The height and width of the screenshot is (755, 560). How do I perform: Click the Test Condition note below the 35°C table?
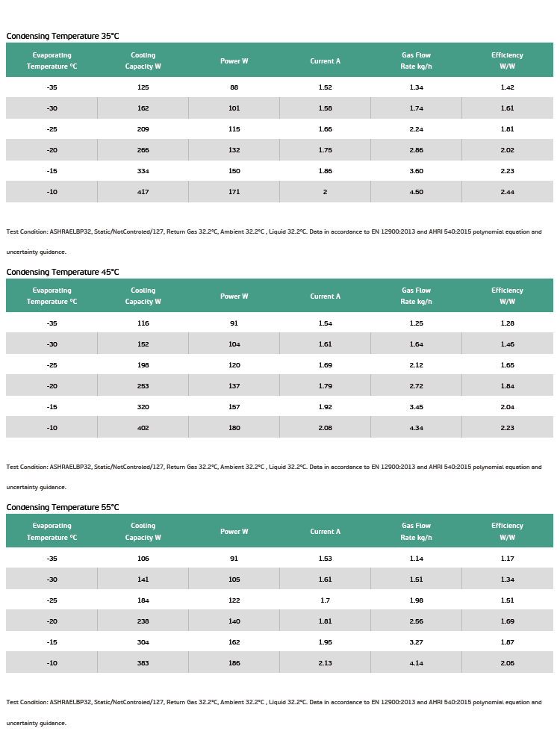(x=274, y=242)
